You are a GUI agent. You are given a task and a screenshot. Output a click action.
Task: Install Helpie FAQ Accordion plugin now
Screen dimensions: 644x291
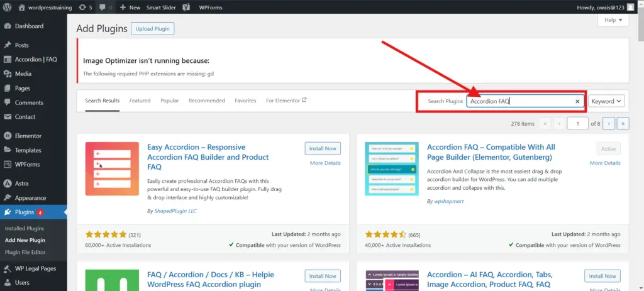pos(323,276)
